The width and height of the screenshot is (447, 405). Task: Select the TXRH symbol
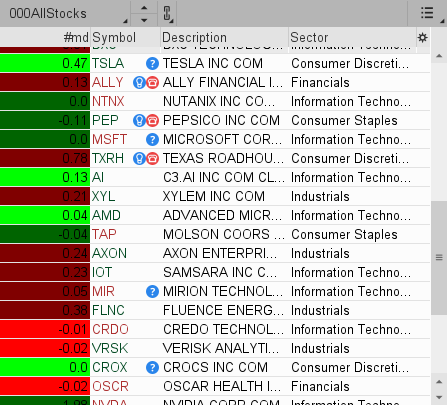[x=108, y=158]
